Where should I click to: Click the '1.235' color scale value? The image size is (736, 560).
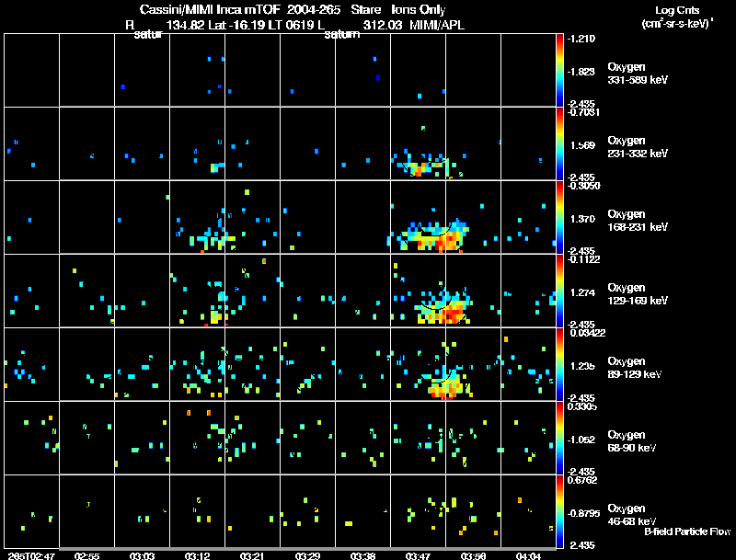click(582, 366)
